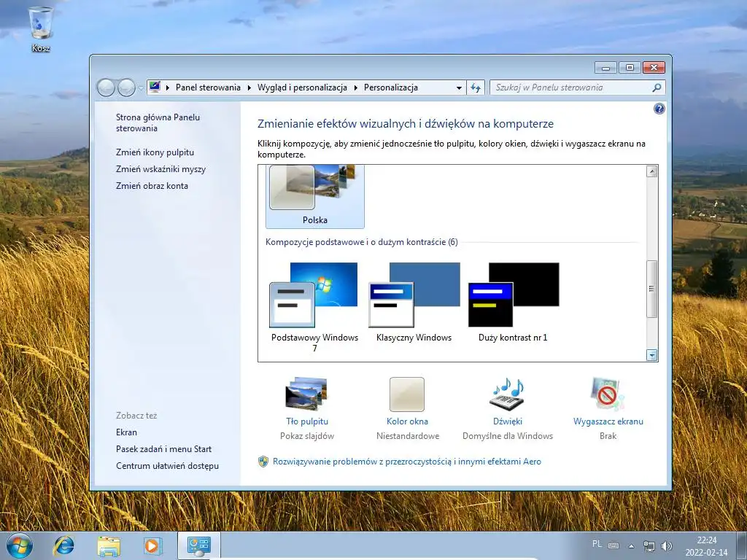Expand the arrow before 'Panel sterowania'
This screenshot has height=560, width=747.
168,87
